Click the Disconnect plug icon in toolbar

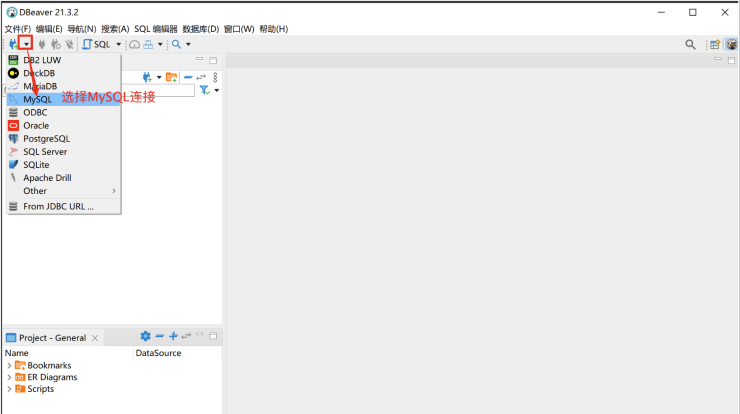pos(69,44)
